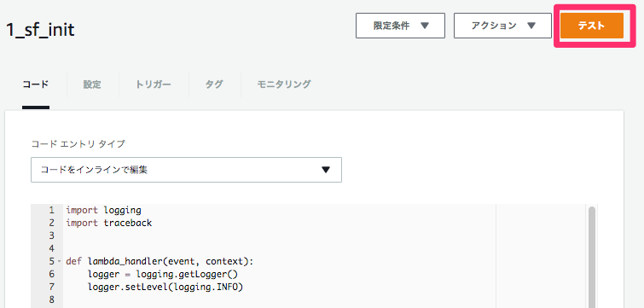644x308 pixels.
Task: Switch to the モニタリング tab
Action: tap(284, 84)
